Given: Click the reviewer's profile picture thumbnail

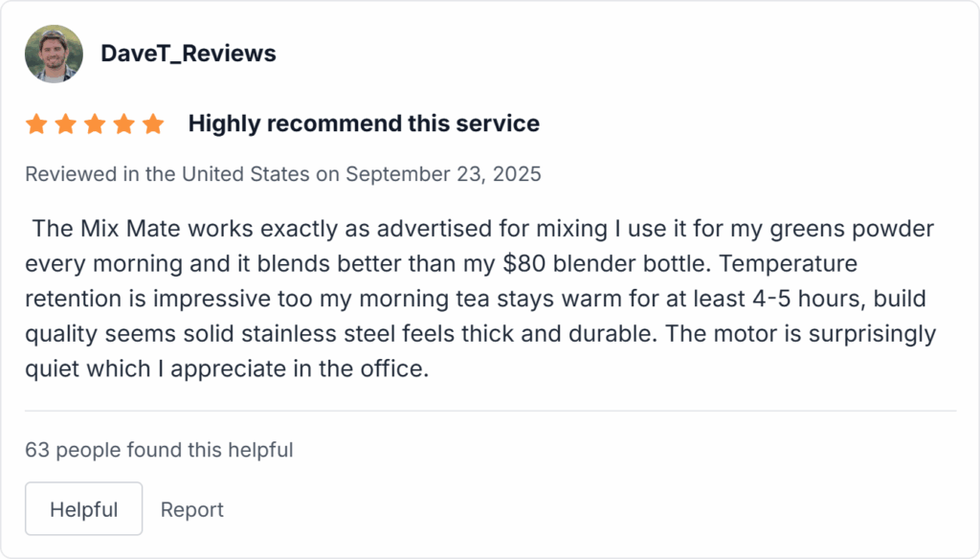Looking at the screenshot, I should pos(54,54).
